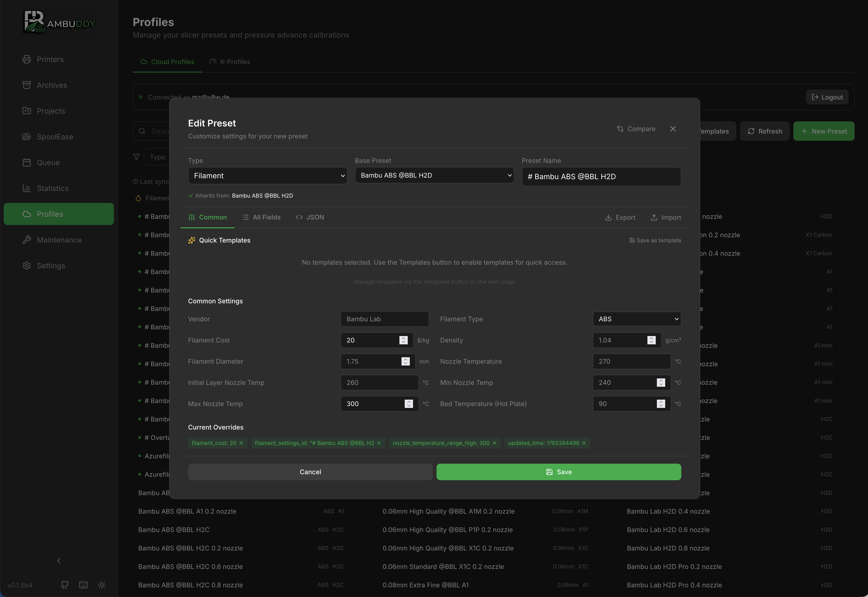The height and width of the screenshot is (597, 868).
Task: Remove the updated_time override chip
Action: point(584,443)
